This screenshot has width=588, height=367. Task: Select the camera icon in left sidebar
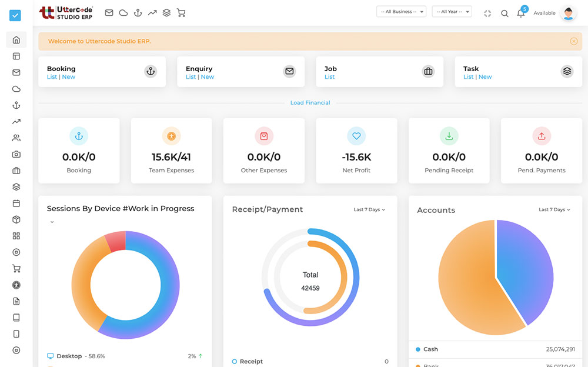tap(16, 154)
